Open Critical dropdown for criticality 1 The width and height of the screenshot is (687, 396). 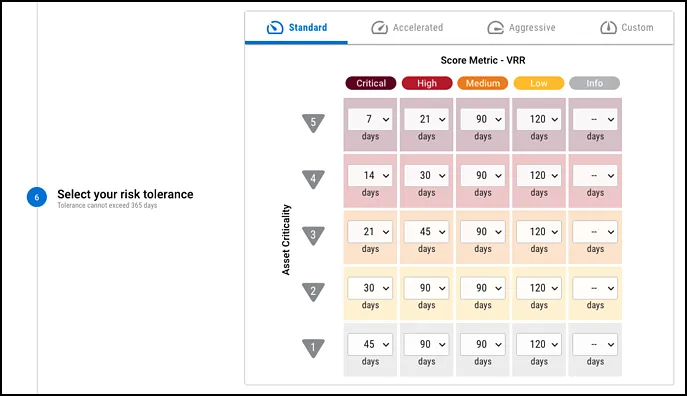[x=370, y=344]
